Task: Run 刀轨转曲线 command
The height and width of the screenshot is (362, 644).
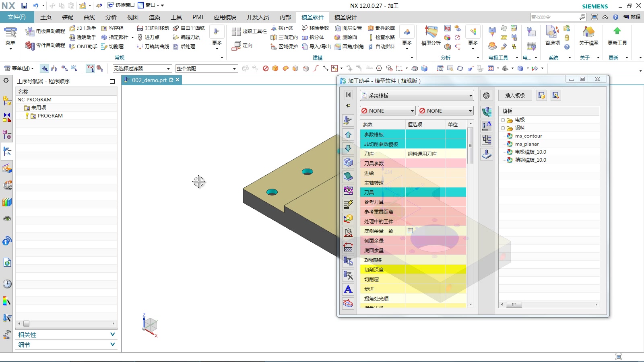Action: [153, 47]
